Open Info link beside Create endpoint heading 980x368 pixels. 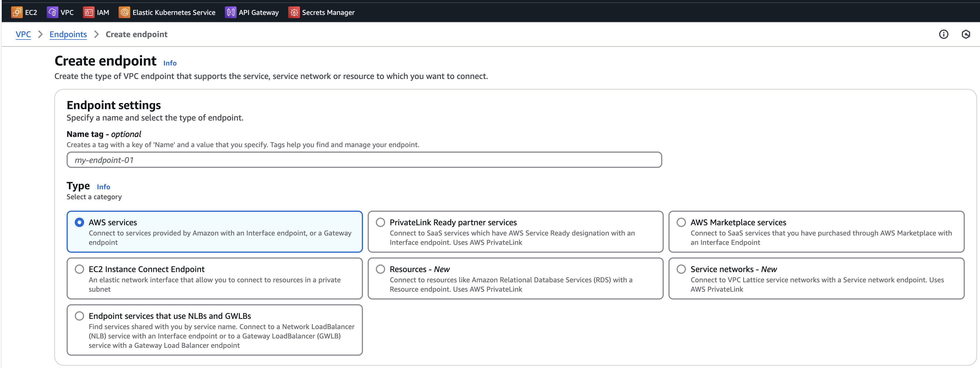coord(170,63)
